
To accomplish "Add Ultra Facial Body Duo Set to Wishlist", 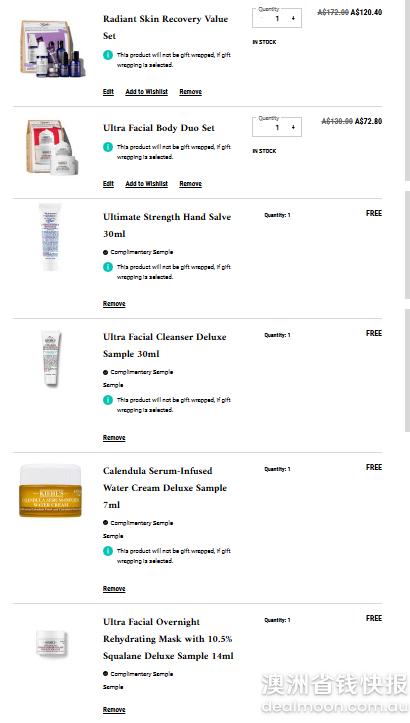I will click(x=146, y=184).
